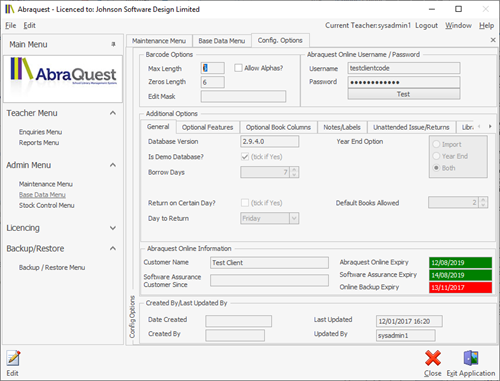The width and height of the screenshot is (500, 381).
Task: Click the Max Length input field
Action: click(213, 68)
